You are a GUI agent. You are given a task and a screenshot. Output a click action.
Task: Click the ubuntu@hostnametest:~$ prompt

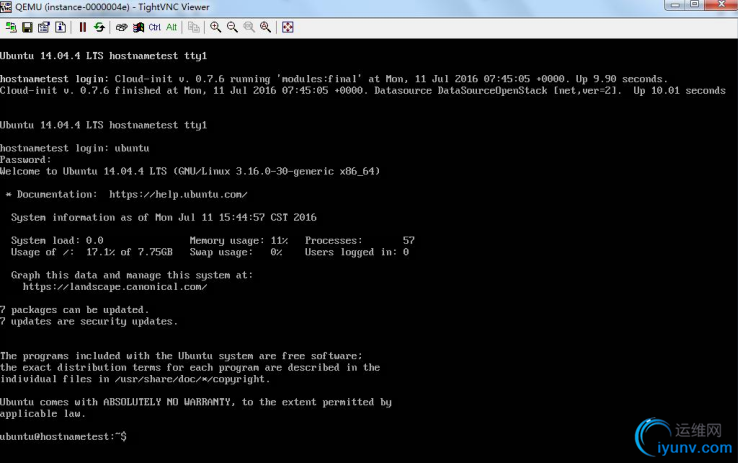coord(63,437)
